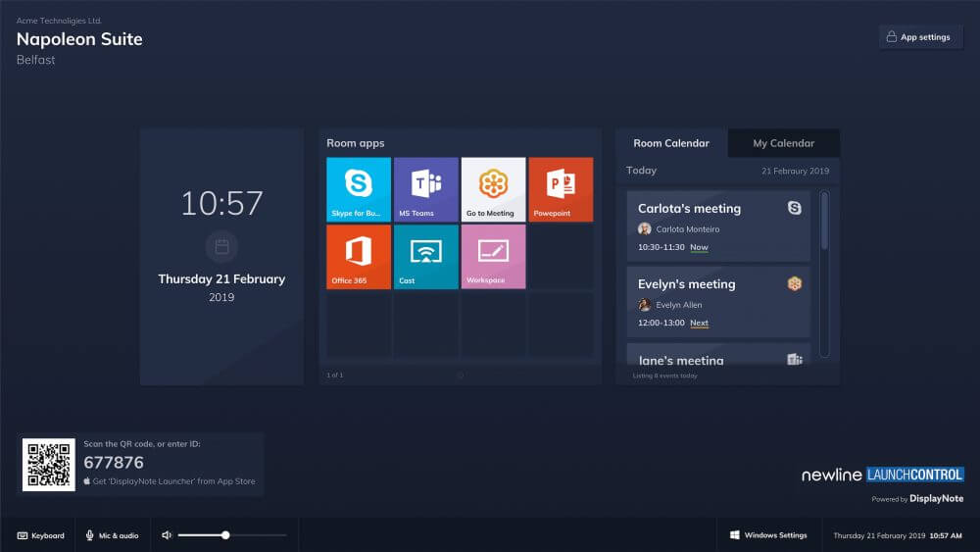Click the 'Today' label in calendar

641,170
